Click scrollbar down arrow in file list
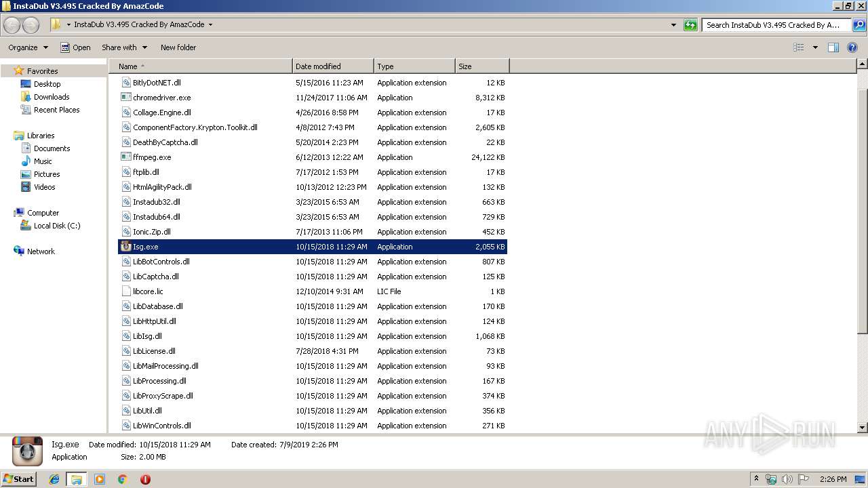This screenshot has height=488, width=868. click(862, 428)
